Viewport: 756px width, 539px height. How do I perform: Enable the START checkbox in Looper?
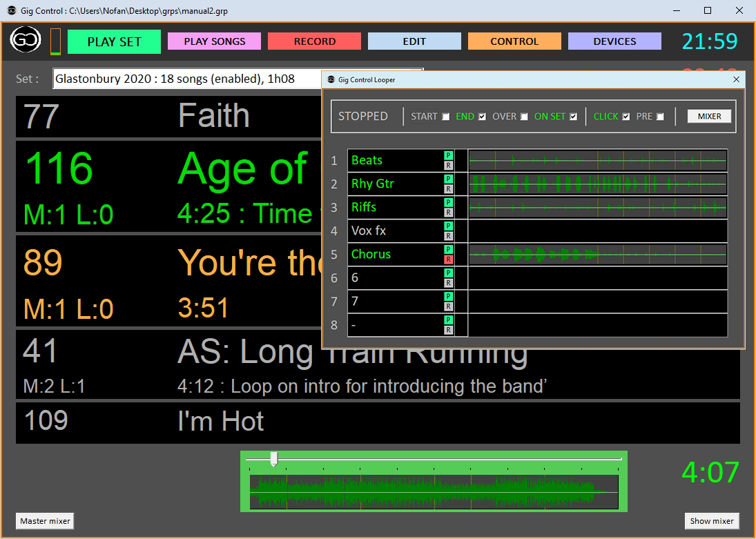click(x=446, y=117)
